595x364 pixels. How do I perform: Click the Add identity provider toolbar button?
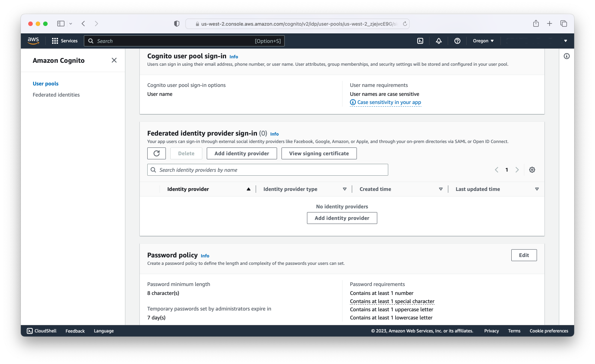coord(242,153)
